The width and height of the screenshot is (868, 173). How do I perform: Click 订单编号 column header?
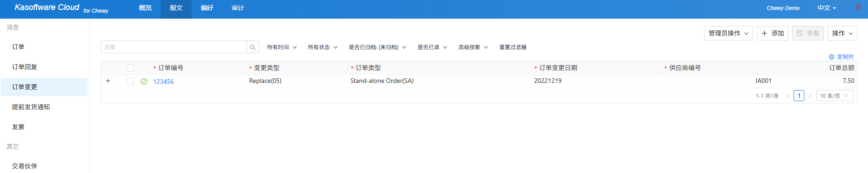click(171, 68)
